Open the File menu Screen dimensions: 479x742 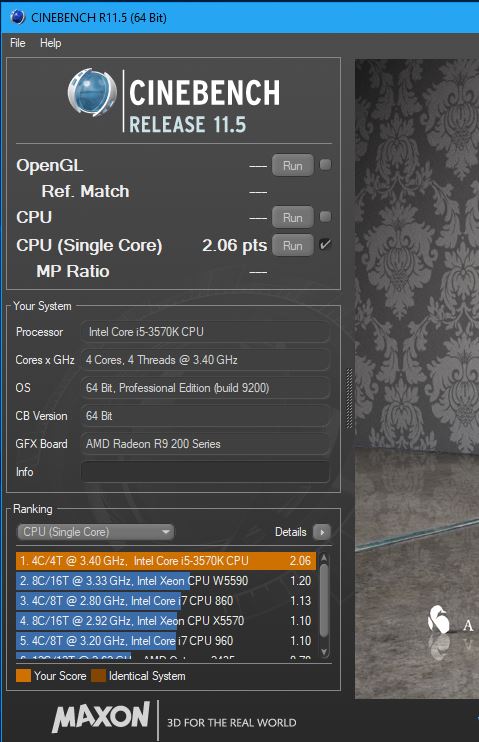point(18,43)
